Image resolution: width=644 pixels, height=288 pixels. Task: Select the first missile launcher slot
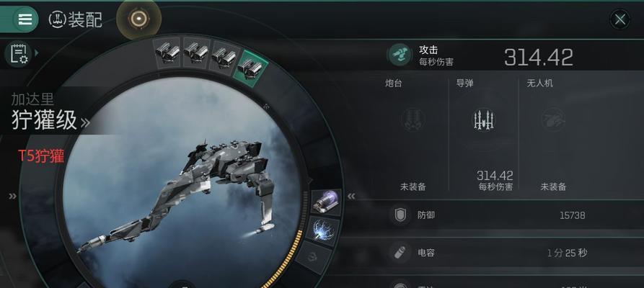(x=167, y=52)
